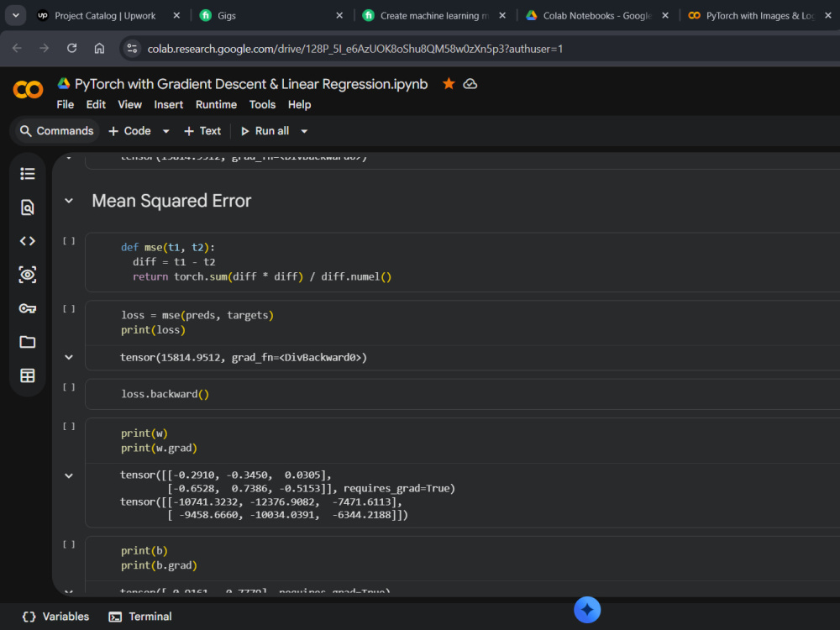Toggle the star on the notebook title

coord(449,84)
